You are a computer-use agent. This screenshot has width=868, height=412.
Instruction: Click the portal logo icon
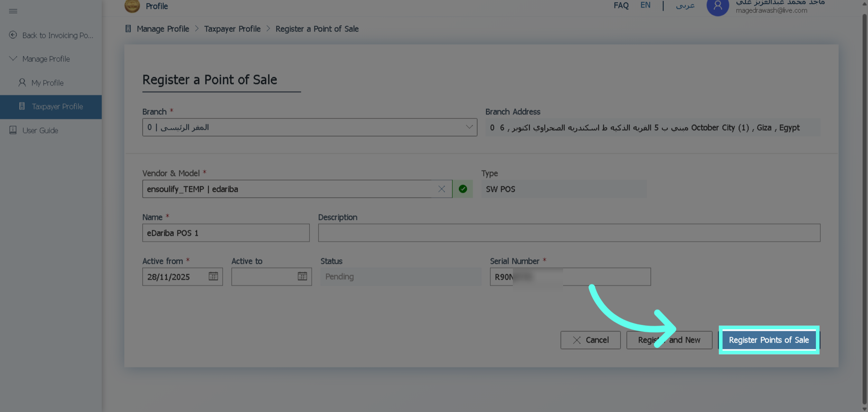coord(132,6)
